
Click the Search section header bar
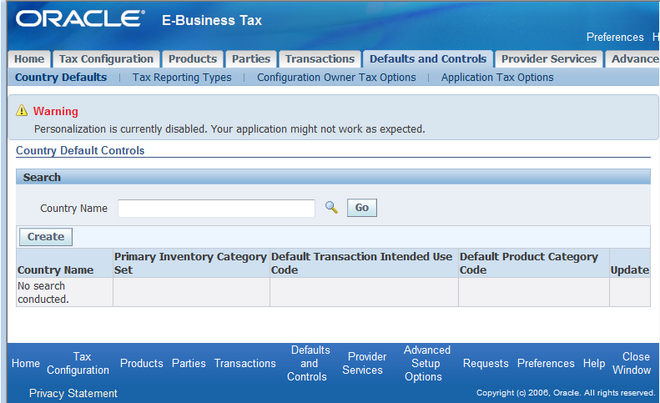(x=333, y=177)
